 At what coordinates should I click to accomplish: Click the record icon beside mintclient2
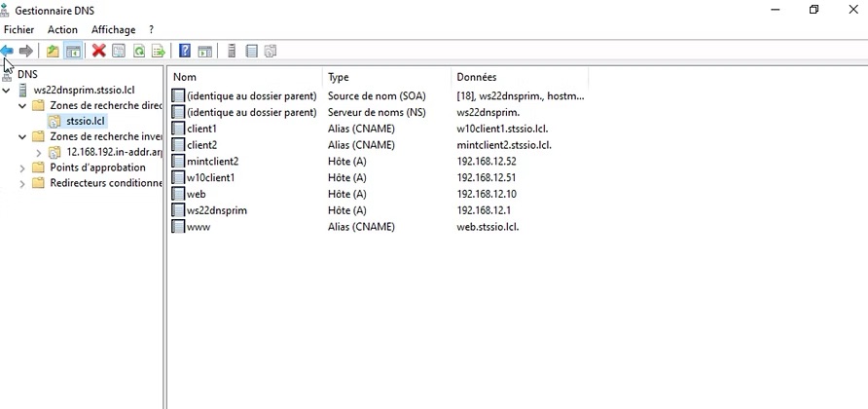[x=178, y=162]
